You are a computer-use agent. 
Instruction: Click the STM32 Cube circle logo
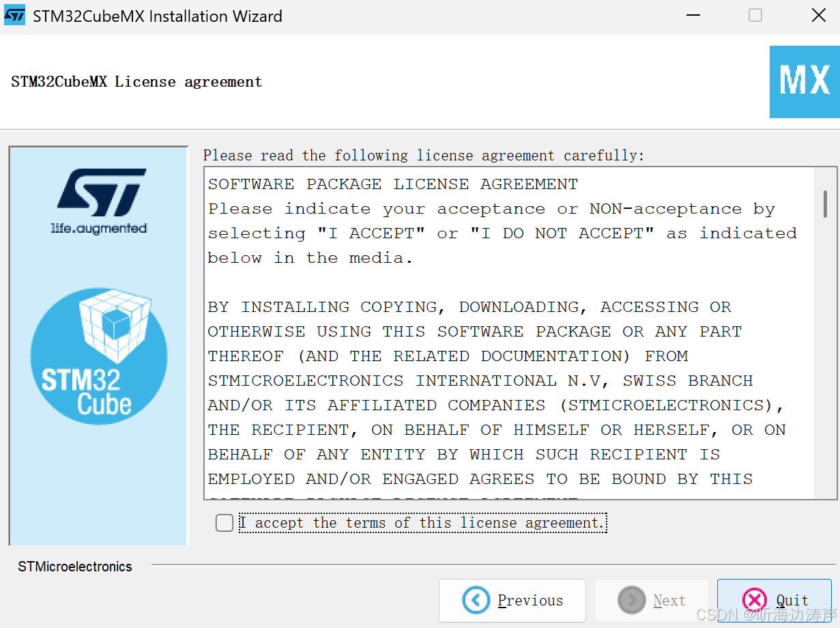coord(99,356)
